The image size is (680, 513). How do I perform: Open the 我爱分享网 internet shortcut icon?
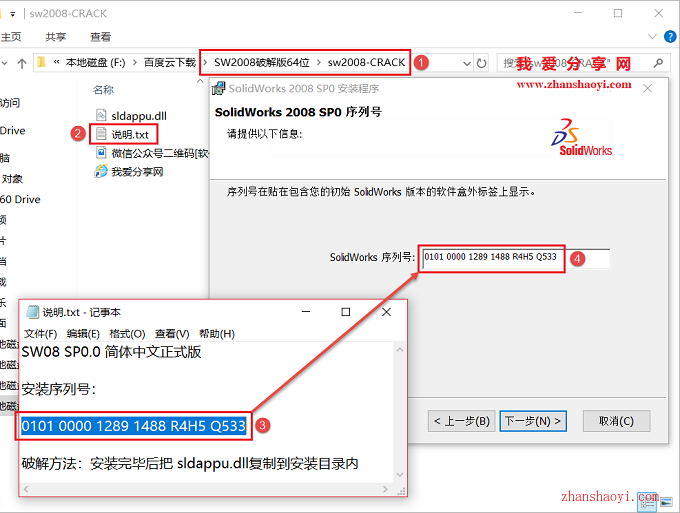click(x=101, y=171)
